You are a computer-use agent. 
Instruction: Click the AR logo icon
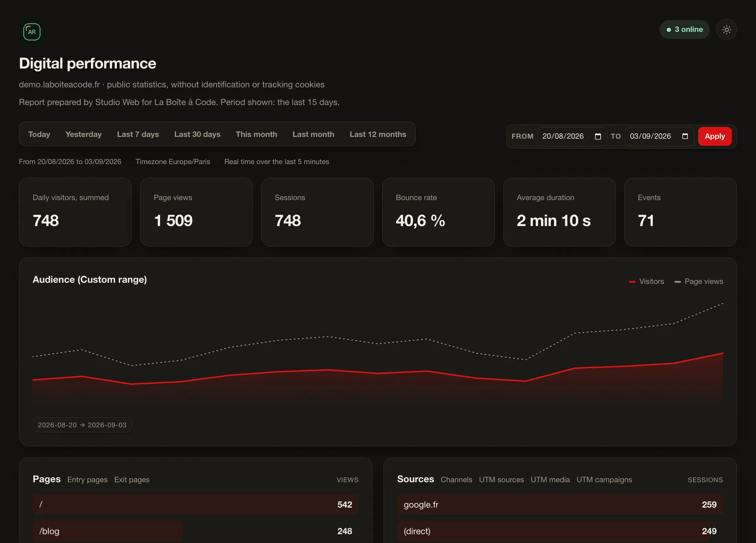(x=32, y=32)
